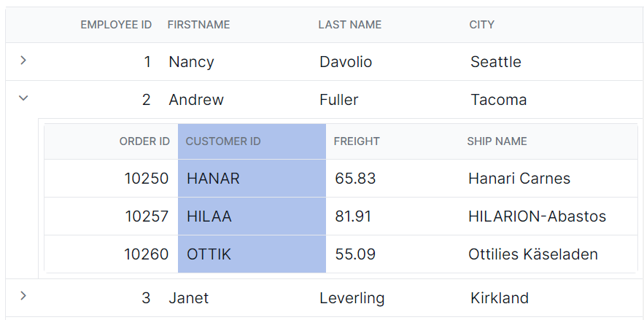Expand the Janet Leverling row
644x320 pixels.
(23, 296)
